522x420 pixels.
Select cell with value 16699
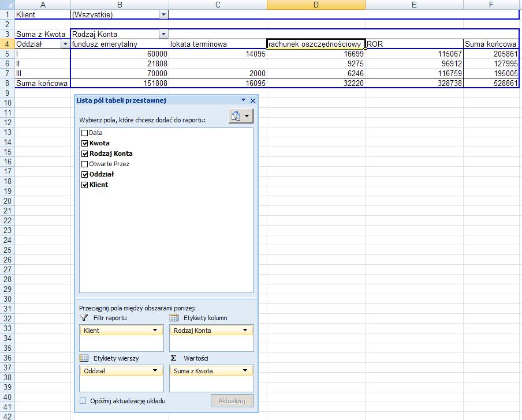(x=316, y=54)
